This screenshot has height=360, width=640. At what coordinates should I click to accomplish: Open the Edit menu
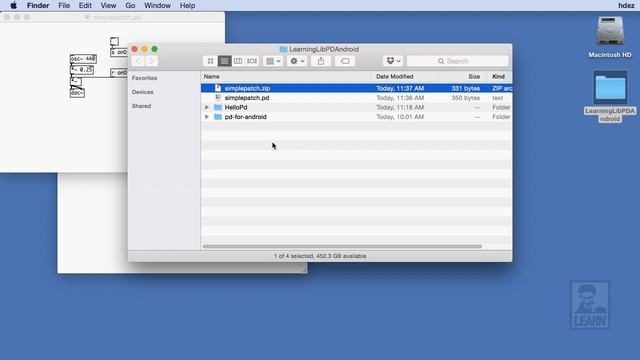tap(85, 6)
